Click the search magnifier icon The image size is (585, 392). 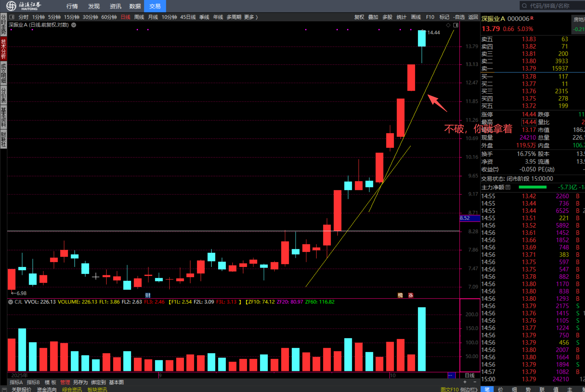524,6
